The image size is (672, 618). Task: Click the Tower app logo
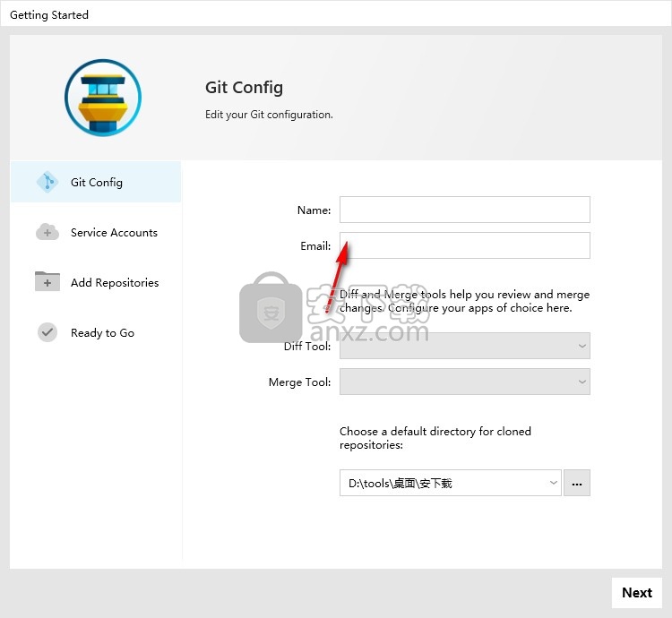103,98
